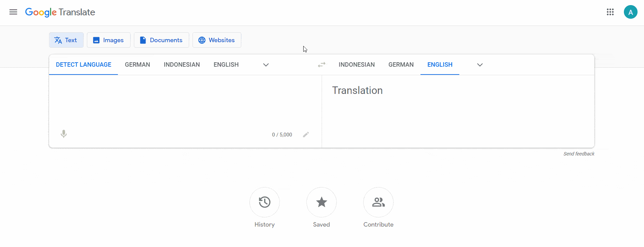
Task: Choose English as target language
Action: click(x=440, y=65)
